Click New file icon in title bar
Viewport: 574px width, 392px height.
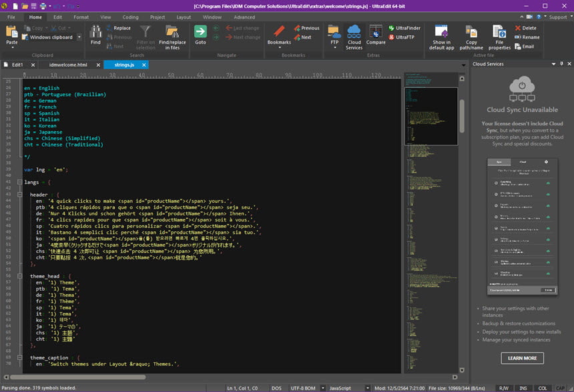pos(15,6)
